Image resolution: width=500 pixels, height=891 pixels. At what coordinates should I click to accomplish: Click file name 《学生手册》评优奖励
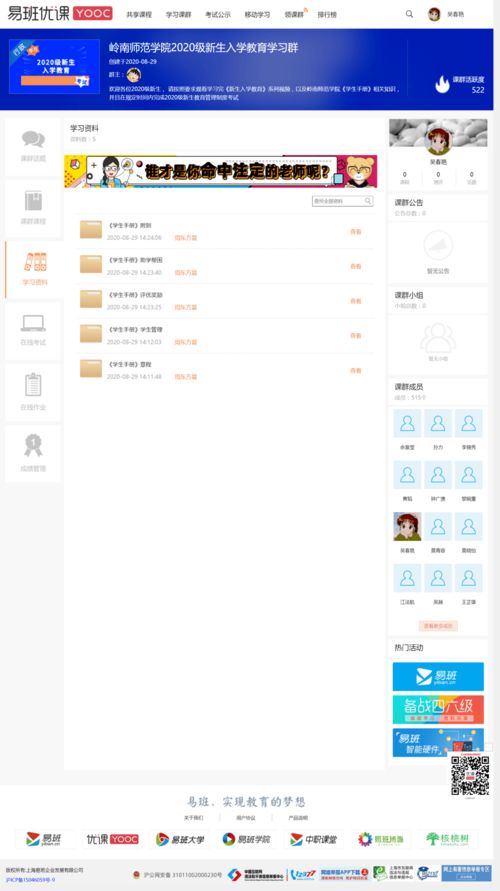[136, 295]
